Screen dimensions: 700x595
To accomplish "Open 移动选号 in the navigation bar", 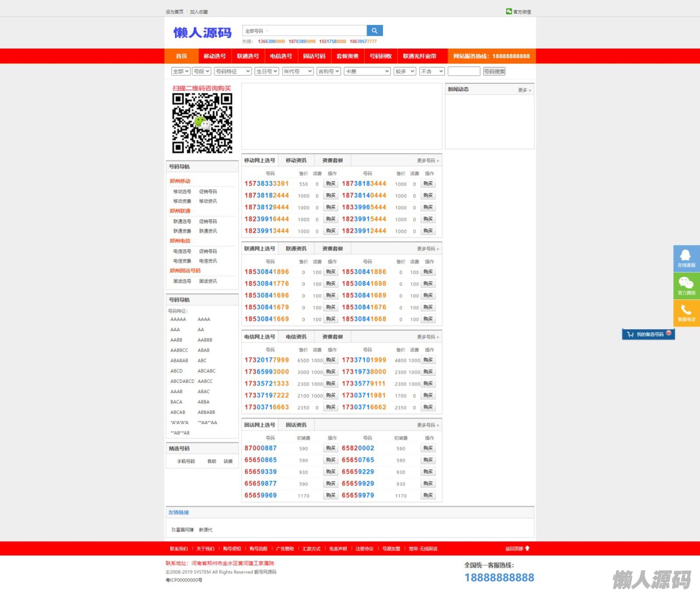I will 214,56.
